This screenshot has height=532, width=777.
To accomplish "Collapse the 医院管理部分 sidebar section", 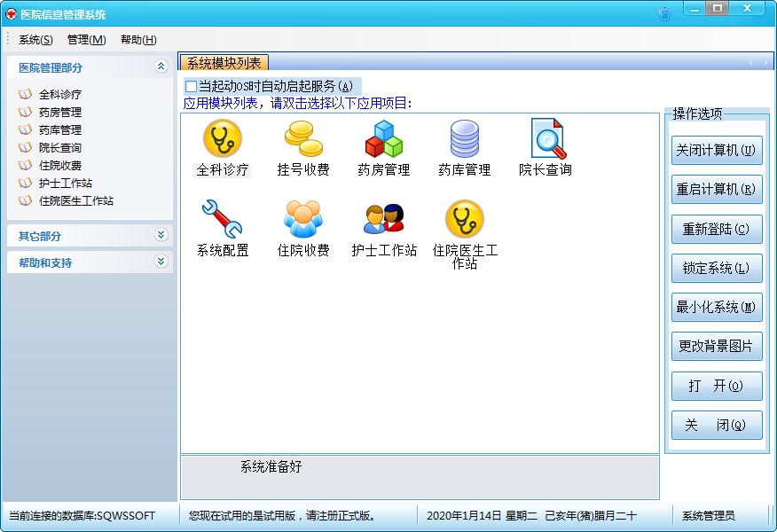I will pyautogui.click(x=161, y=66).
